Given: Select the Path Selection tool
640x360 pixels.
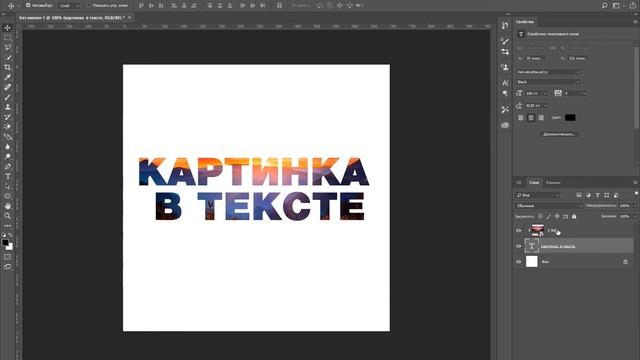Looking at the screenshot, I should (x=7, y=186).
